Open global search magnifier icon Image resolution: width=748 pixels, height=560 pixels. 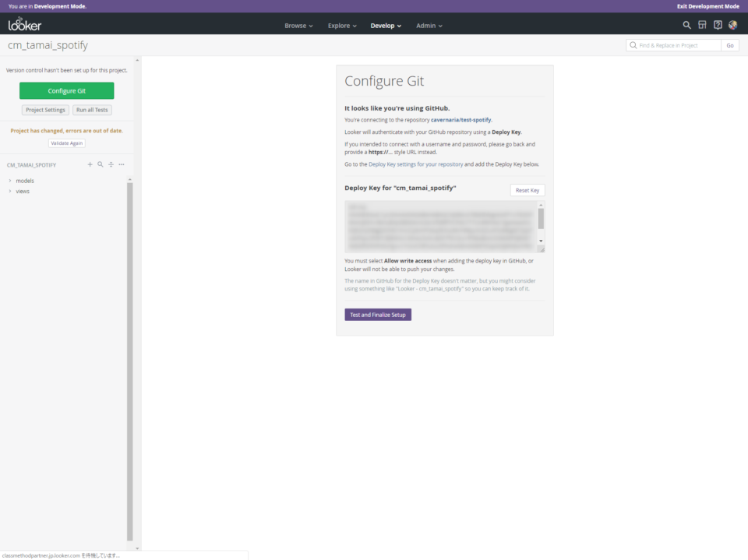click(x=686, y=25)
